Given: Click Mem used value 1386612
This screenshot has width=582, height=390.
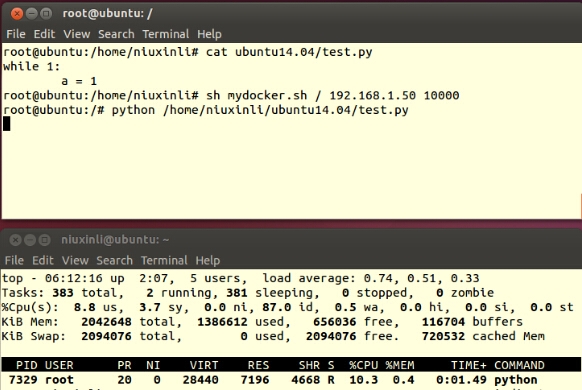Looking at the screenshot, I should pyautogui.click(x=222, y=322).
